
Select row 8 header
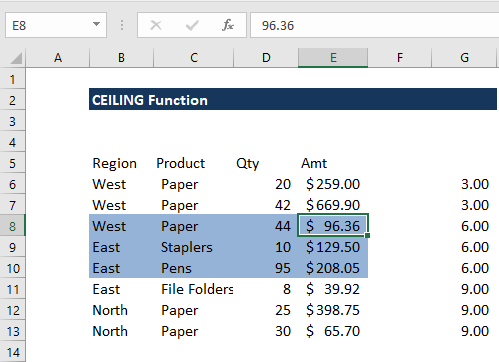[x=13, y=226]
